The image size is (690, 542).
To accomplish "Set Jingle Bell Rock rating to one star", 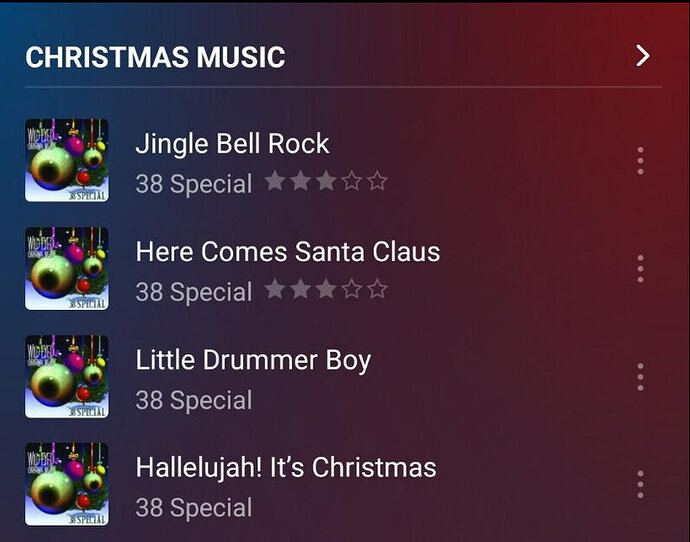I will tap(275, 181).
